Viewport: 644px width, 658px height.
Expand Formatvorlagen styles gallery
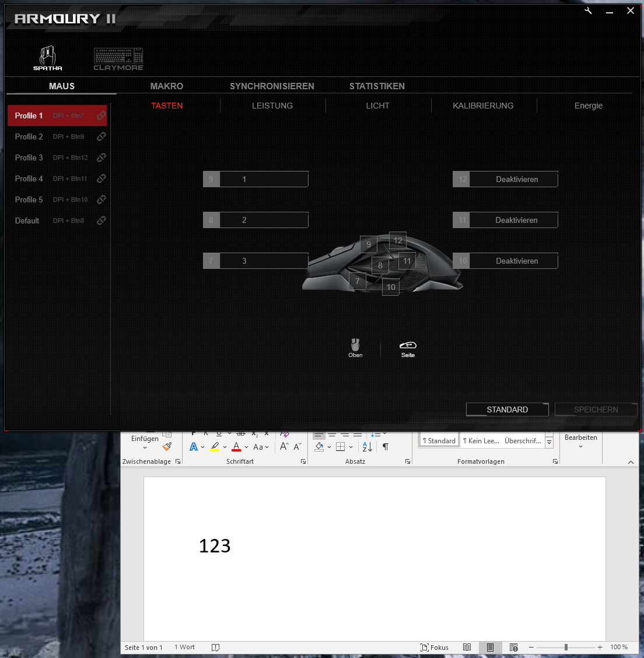[549, 442]
